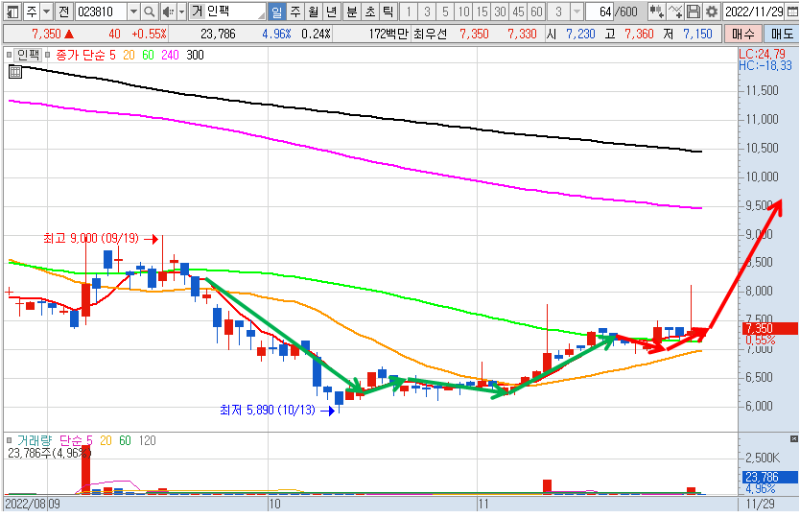Select the 1 interval button
This screenshot has height=512, width=800.
pyautogui.click(x=409, y=11)
